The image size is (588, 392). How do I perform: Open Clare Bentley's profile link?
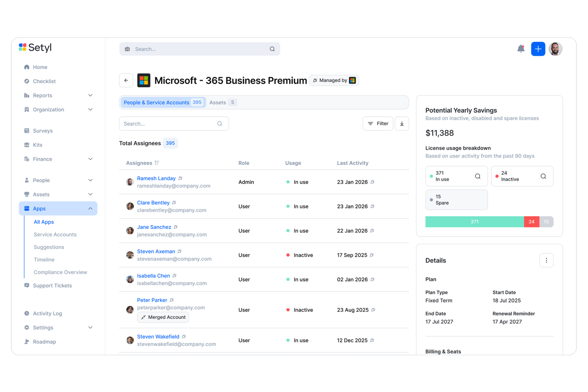(x=154, y=203)
